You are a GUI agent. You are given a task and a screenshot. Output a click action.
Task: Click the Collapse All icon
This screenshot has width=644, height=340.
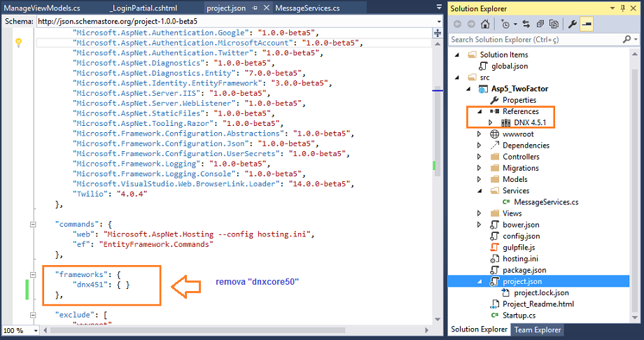pos(540,24)
